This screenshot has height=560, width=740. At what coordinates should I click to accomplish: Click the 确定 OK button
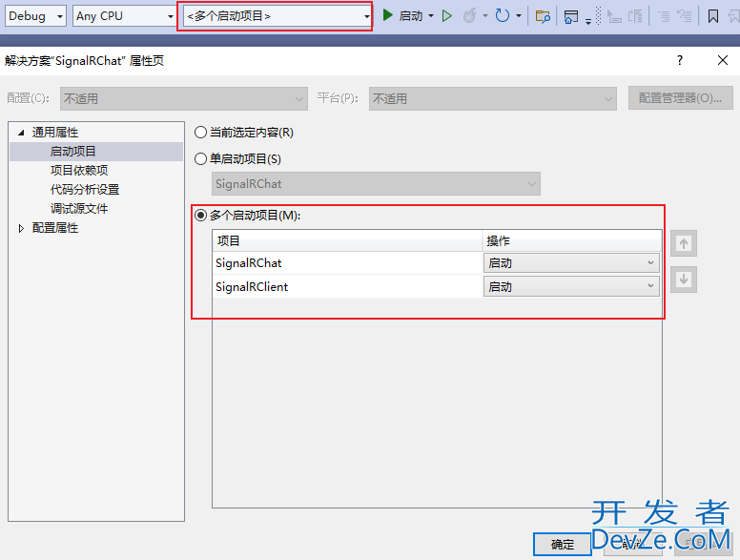click(562, 545)
